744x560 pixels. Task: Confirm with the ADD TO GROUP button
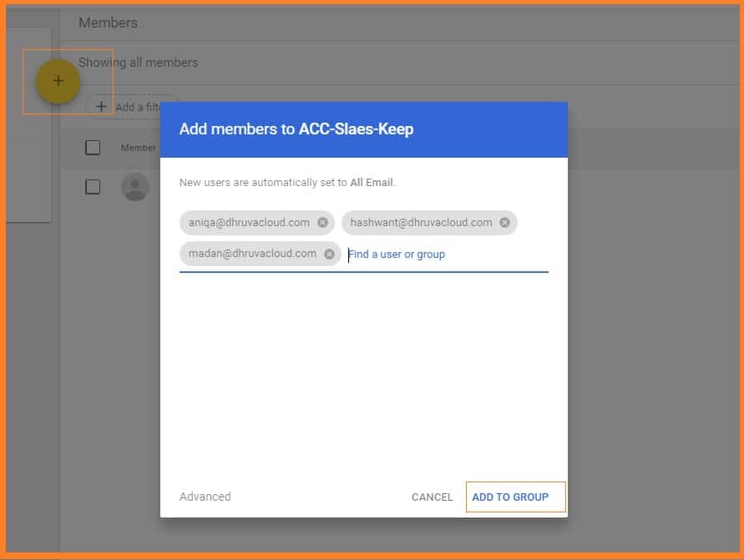(x=510, y=497)
